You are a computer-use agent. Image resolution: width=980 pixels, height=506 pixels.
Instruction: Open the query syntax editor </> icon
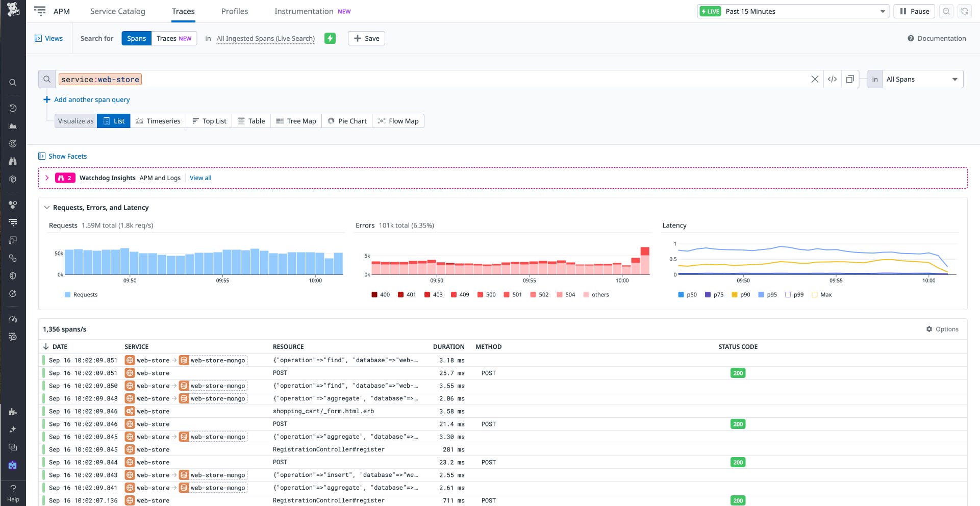click(833, 79)
